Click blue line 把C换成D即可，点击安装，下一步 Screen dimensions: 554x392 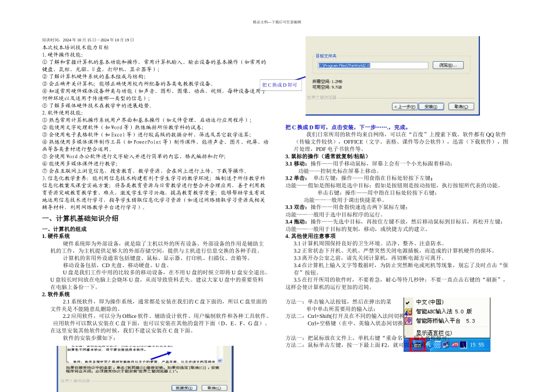point(348,127)
